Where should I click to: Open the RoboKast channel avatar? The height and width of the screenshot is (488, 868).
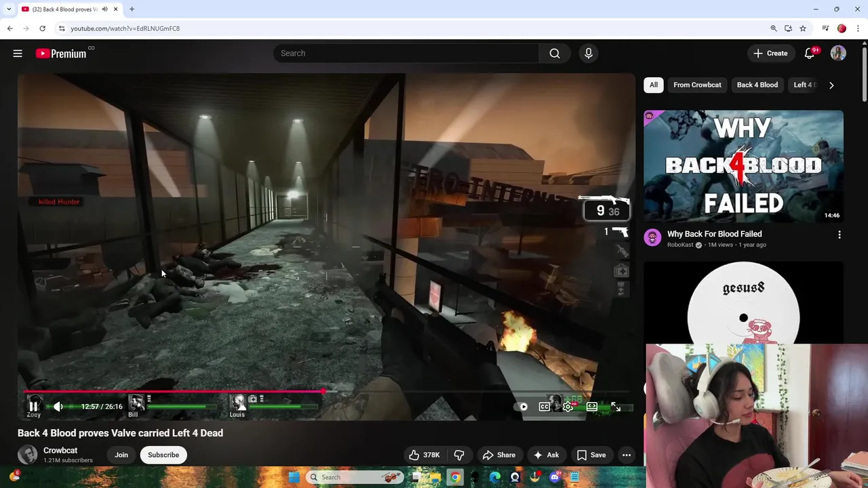click(x=652, y=238)
